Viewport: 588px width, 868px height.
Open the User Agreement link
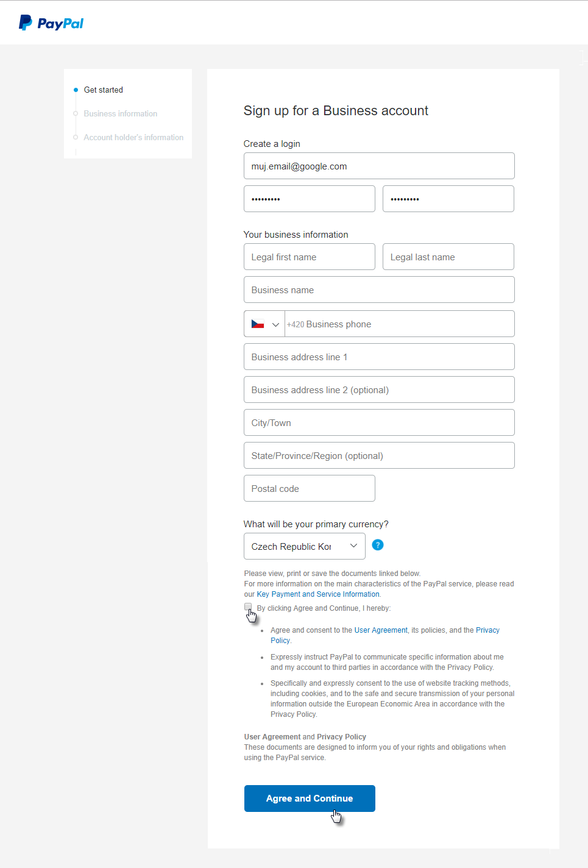[x=381, y=630]
